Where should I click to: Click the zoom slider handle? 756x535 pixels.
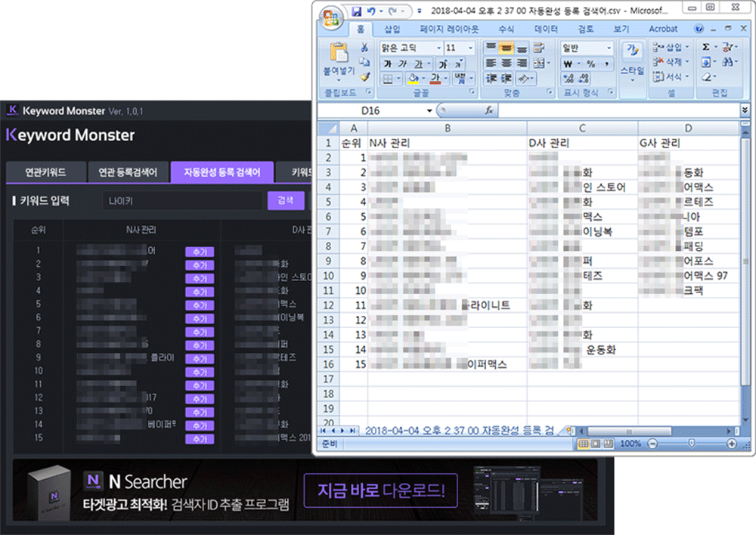[692, 444]
